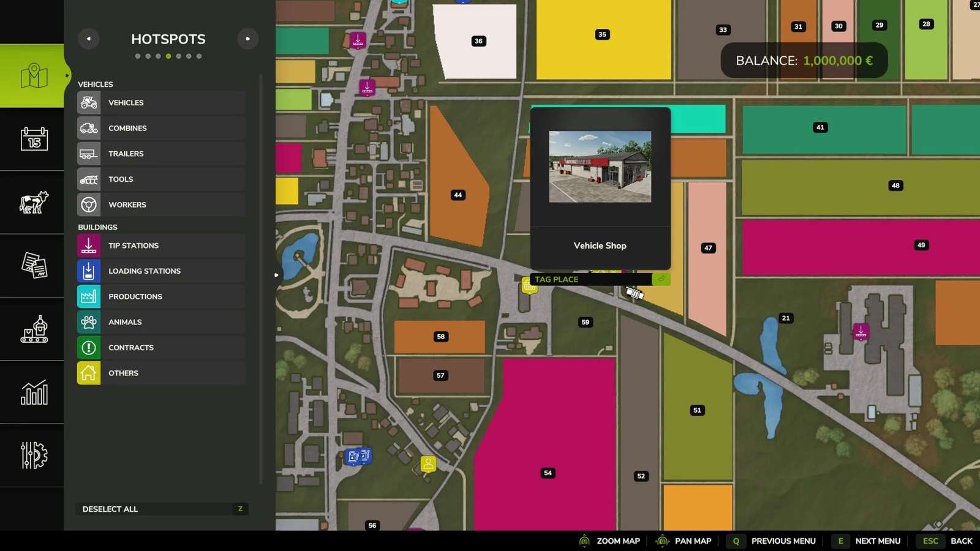The height and width of the screenshot is (551, 980).
Task: Open the contracts documents sidebar icon
Action: (x=34, y=266)
